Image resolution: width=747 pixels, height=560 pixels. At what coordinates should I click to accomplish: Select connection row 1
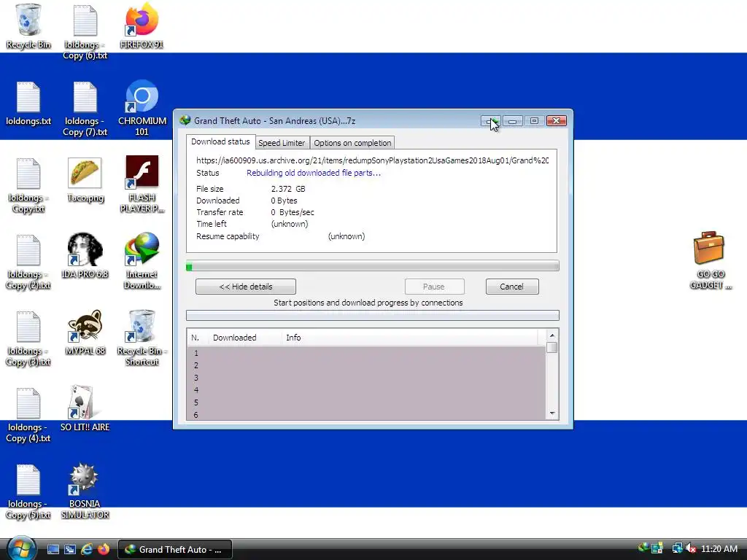click(x=366, y=354)
